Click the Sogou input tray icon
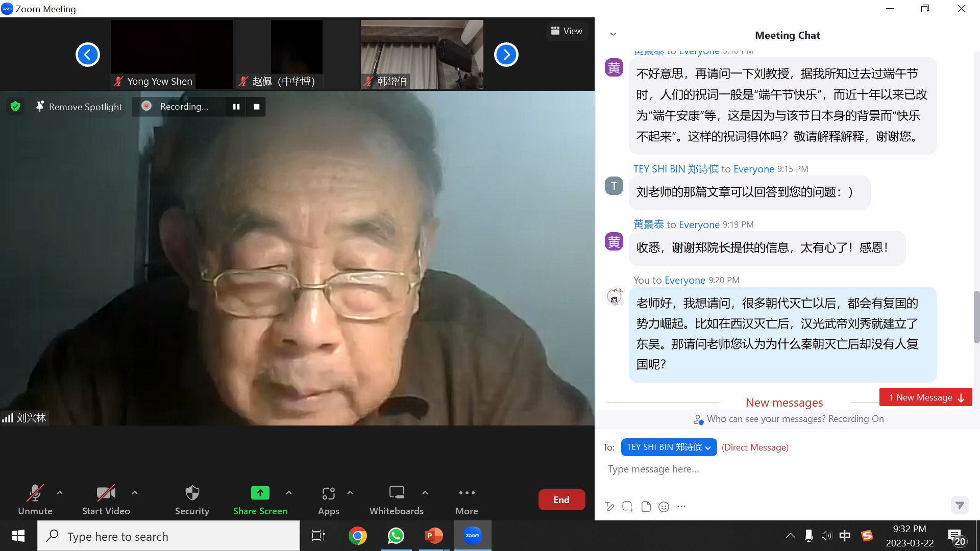The width and height of the screenshot is (980, 551). (x=867, y=536)
